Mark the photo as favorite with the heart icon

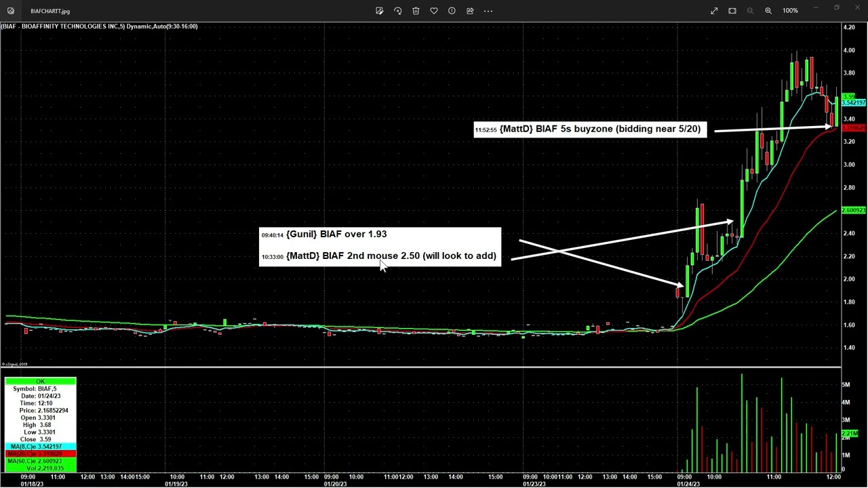[x=434, y=11]
